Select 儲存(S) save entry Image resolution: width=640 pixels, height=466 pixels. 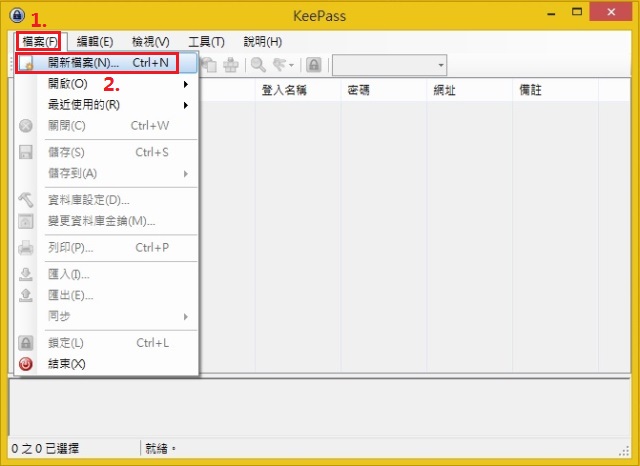107,152
